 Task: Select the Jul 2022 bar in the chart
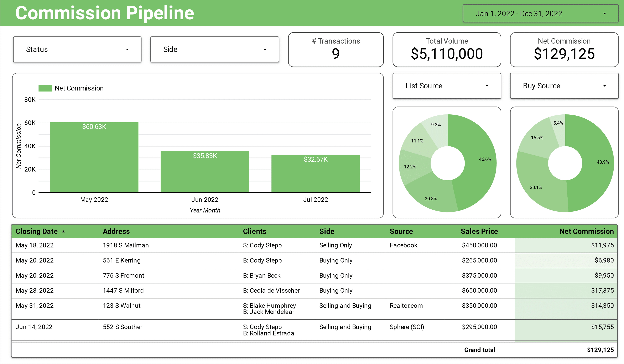click(316, 173)
